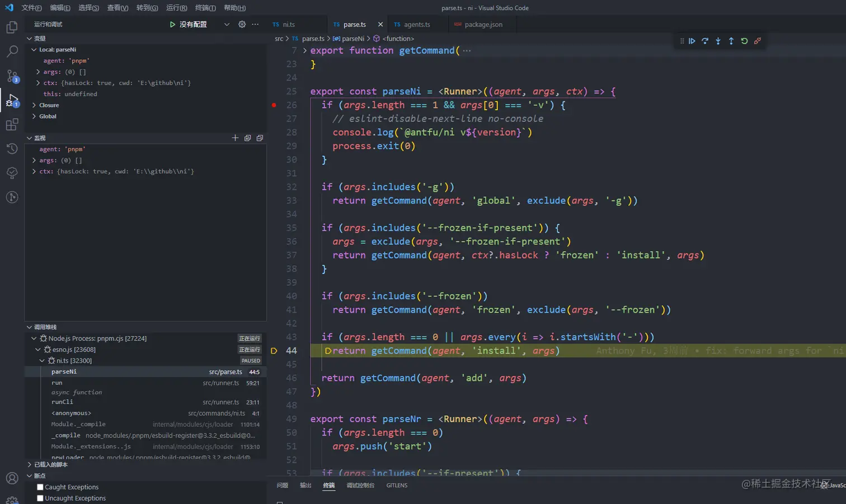Screen dimensions: 846x504
Task: Switch to the ni.ts tab
Action: point(297,25)
